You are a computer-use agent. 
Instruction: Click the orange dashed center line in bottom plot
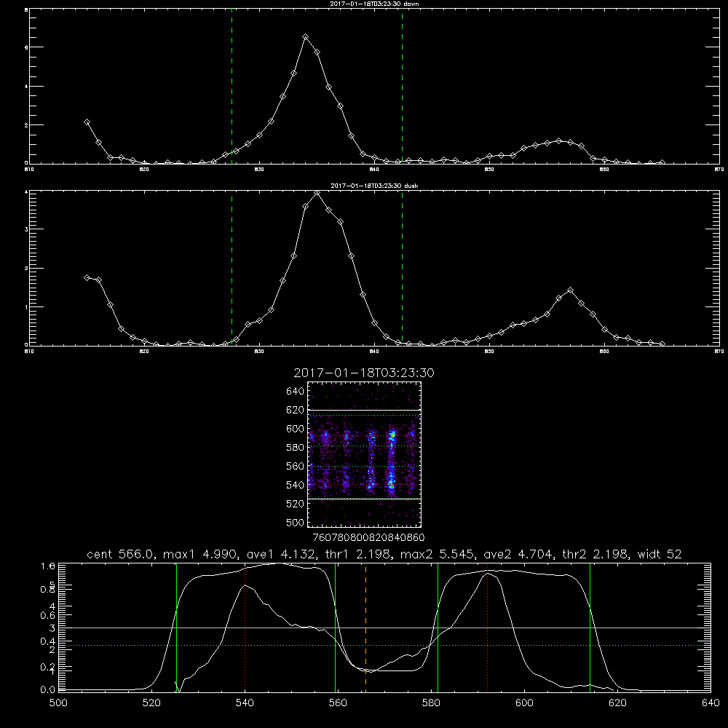tap(366, 627)
